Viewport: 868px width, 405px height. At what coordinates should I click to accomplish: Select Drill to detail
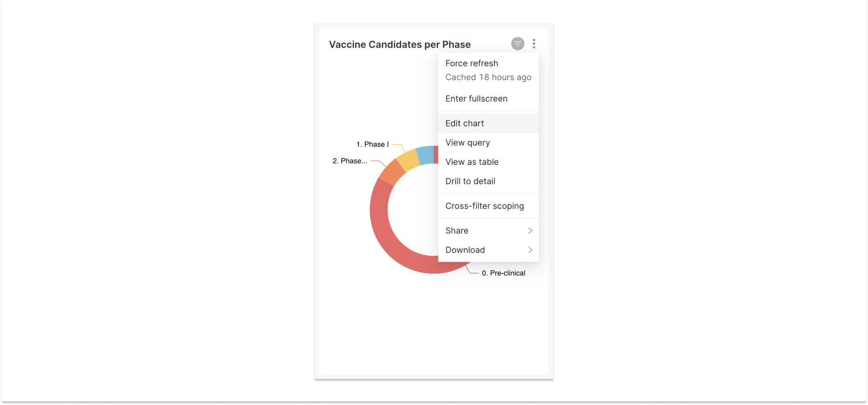coord(470,181)
